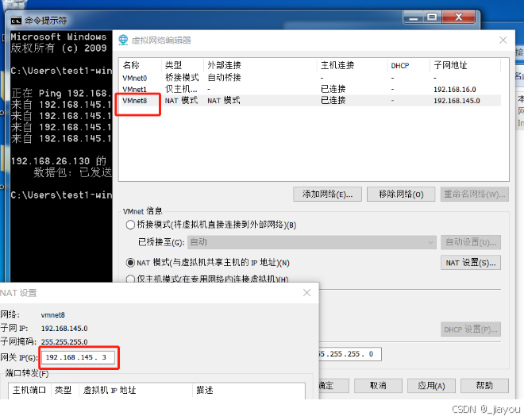Close the Virtual Network Editor dialog
The width and height of the screenshot is (524, 420).
pyautogui.click(x=503, y=40)
